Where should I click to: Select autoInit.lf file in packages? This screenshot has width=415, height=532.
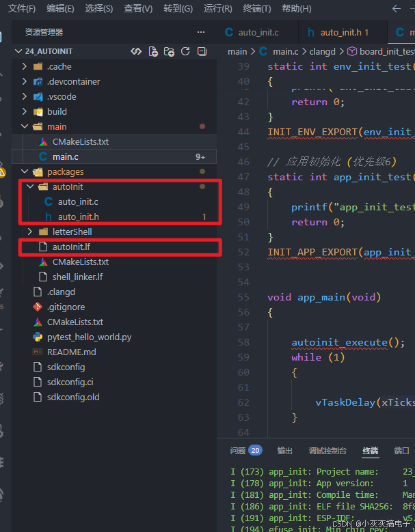tap(71, 247)
